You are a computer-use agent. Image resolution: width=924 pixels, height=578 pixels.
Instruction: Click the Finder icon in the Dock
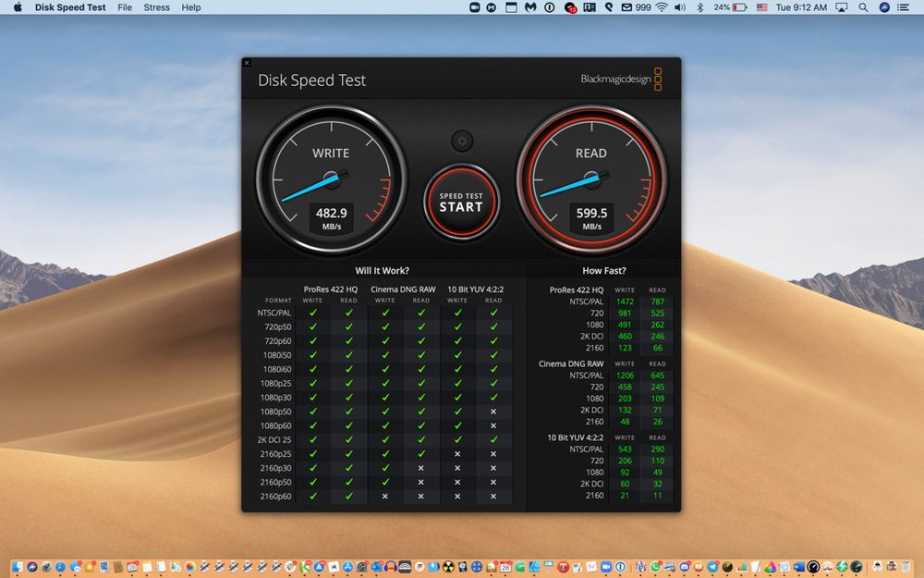[18, 566]
